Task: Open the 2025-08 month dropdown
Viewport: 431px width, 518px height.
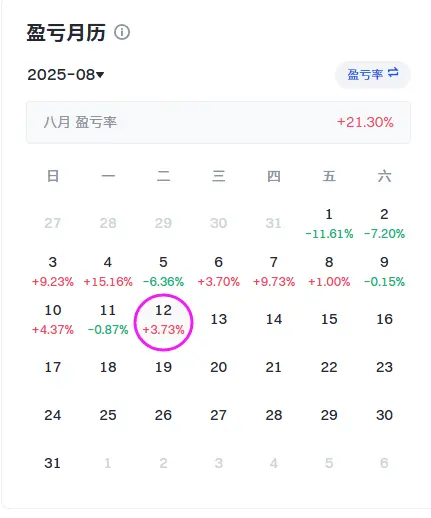Action: click(x=66, y=74)
